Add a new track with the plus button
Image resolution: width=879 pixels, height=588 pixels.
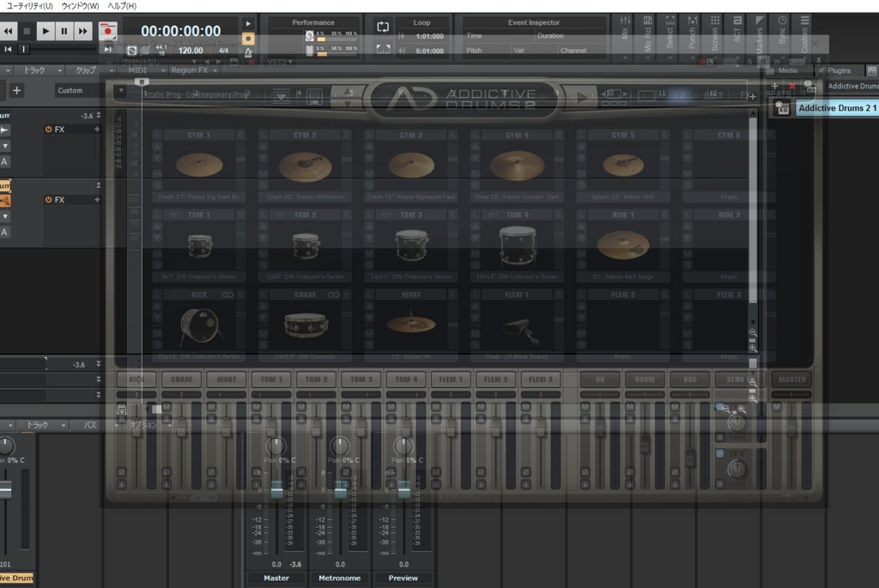(x=17, y=90)
